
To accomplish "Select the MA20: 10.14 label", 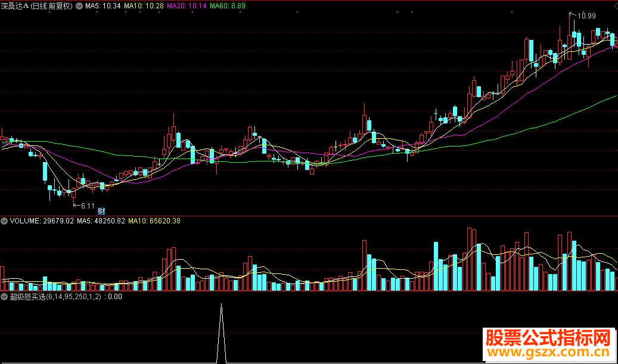I will click(187, 7).
